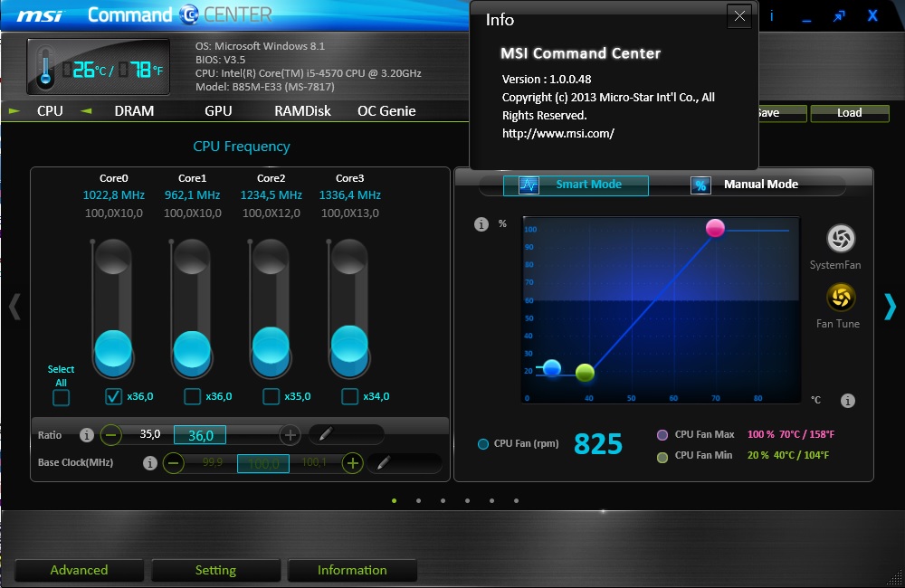Click the Smart Mode waveform icon
Image resolution: width=905 pixels, height=588 pixels.
pos(529,185)
